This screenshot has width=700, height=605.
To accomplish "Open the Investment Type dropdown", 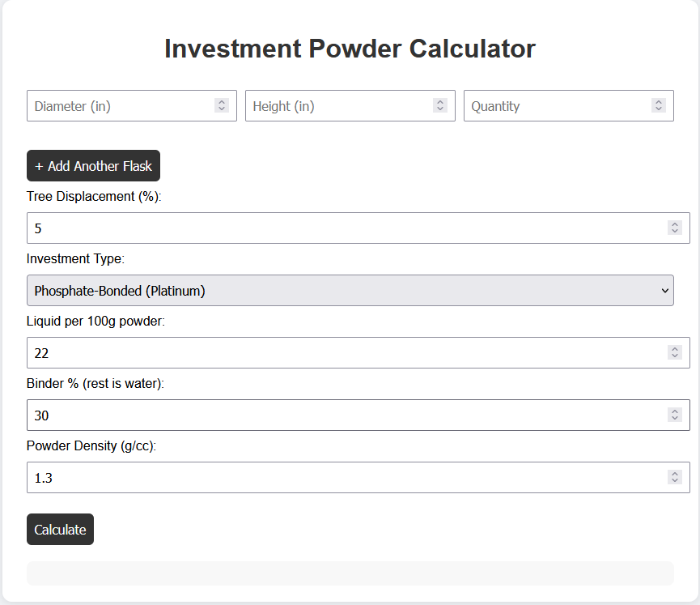I will pos(350,290).
